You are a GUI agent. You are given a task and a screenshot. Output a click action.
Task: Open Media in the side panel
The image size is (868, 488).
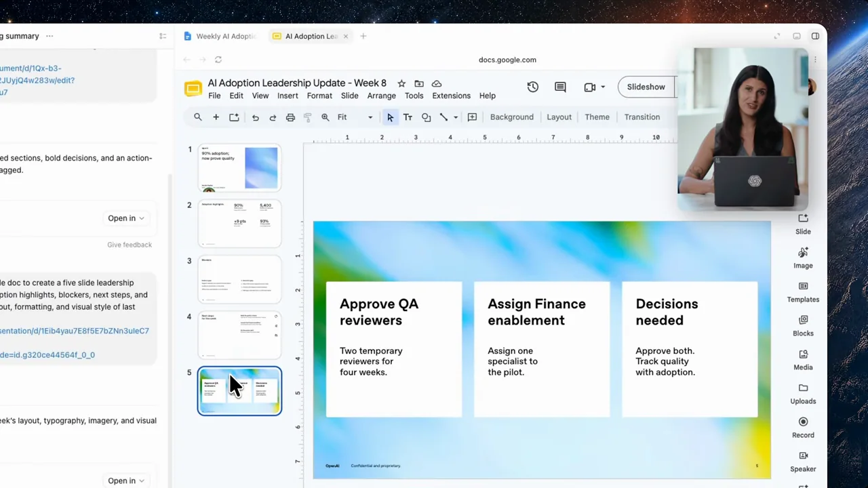803,360
